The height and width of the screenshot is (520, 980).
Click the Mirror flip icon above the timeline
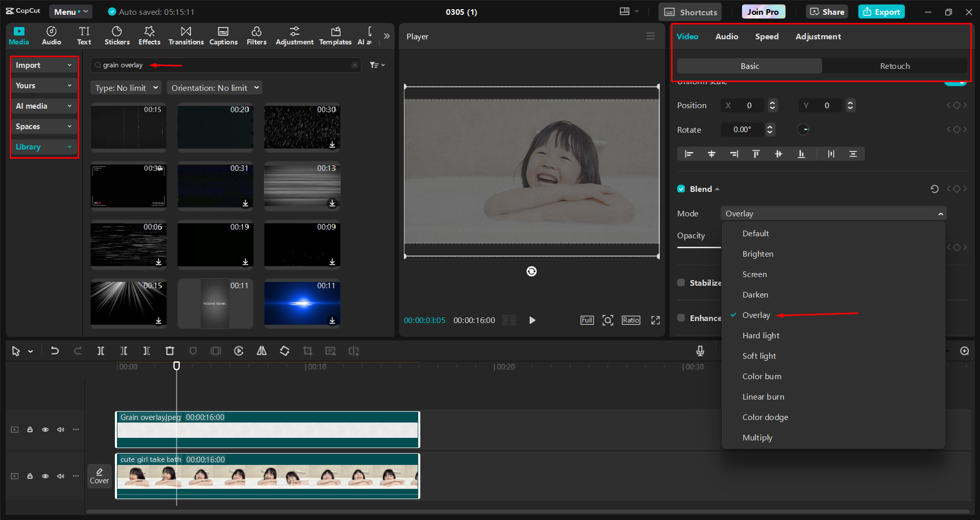261,351
